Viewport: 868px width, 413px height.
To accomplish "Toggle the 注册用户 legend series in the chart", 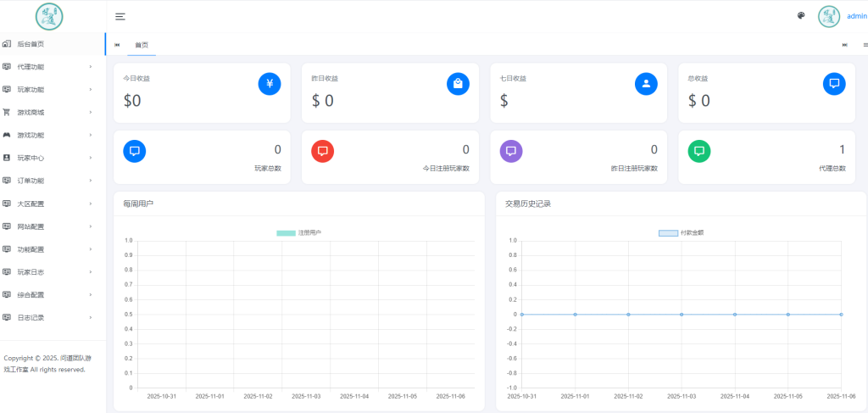I will point(299,232).
